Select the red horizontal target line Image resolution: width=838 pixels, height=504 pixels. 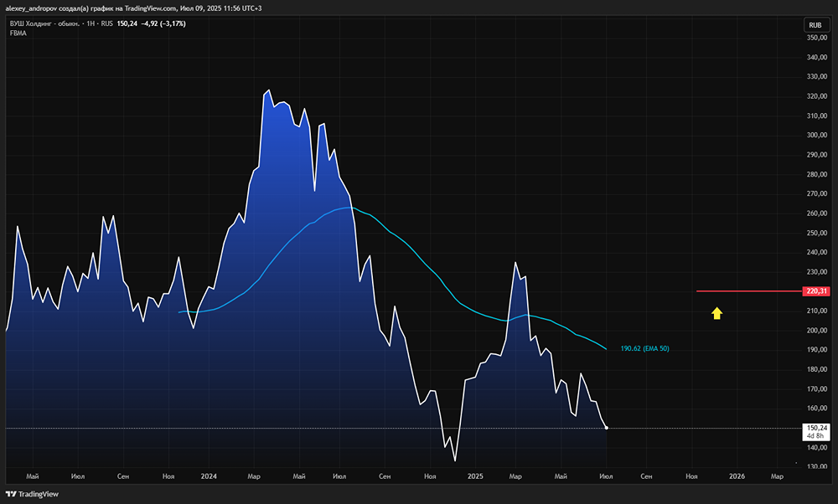[x=746, y=291]
